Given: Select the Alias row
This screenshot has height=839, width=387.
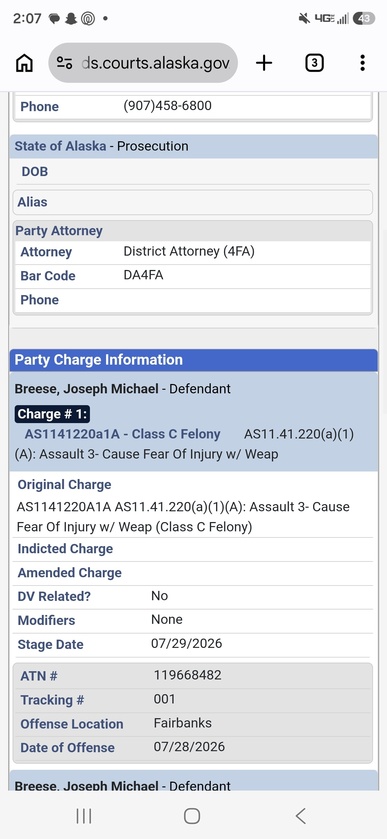Looking at the screenshot, I should (x=193, y=202).
